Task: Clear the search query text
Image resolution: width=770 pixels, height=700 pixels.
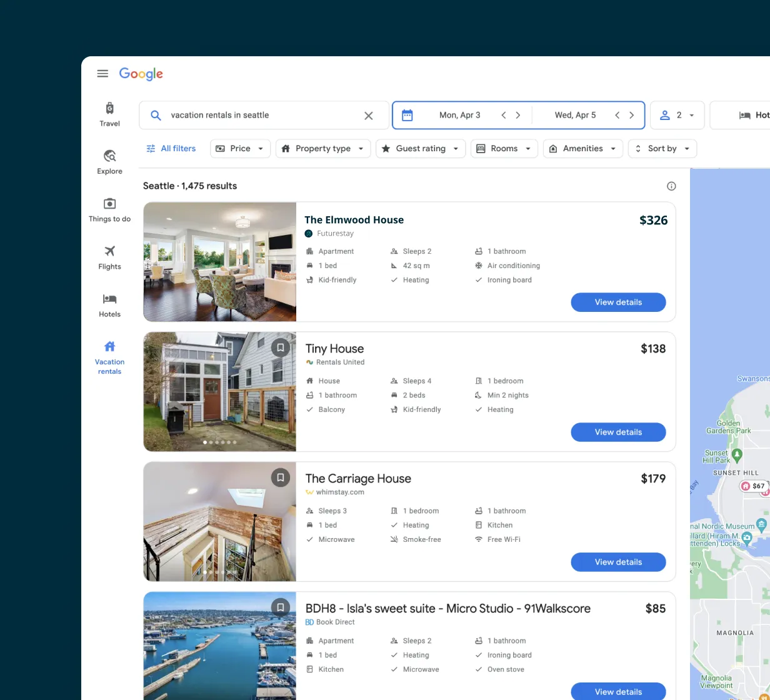Action: tap(369, 116)
